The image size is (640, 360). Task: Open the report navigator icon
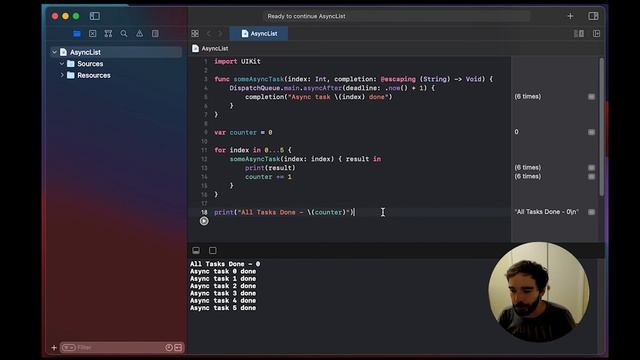coord(155,33)
